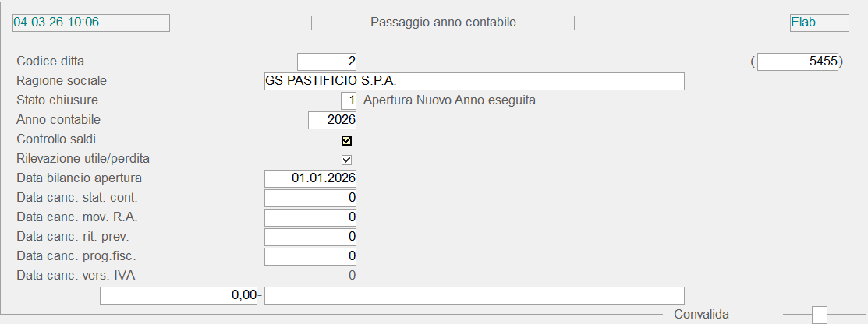Viewport: 868px width, 324px height.
Task: Click the Passaggio anno contabile title bar
Action: 443,23
